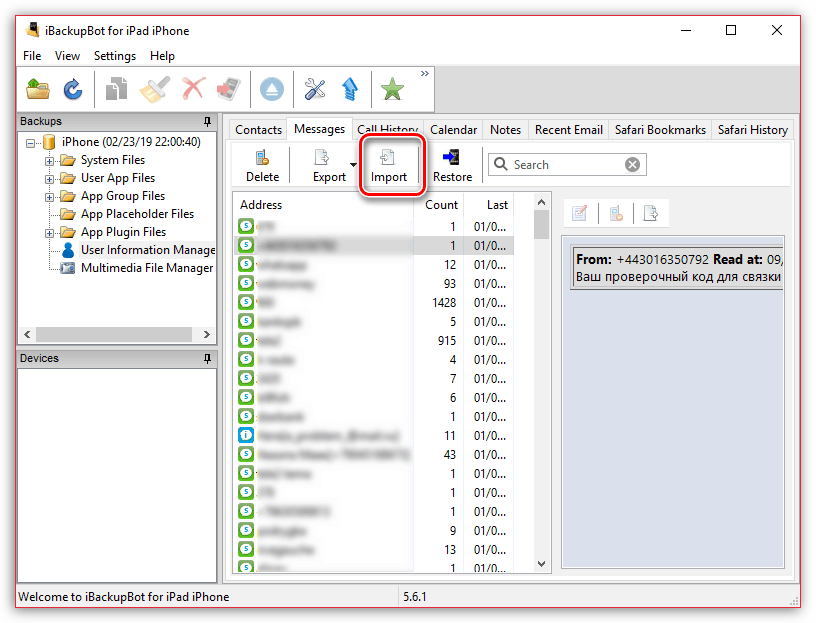Viewport: 816px width, 623px height.
Task: Click the blue refresh arrow icon
Action: 73,89
